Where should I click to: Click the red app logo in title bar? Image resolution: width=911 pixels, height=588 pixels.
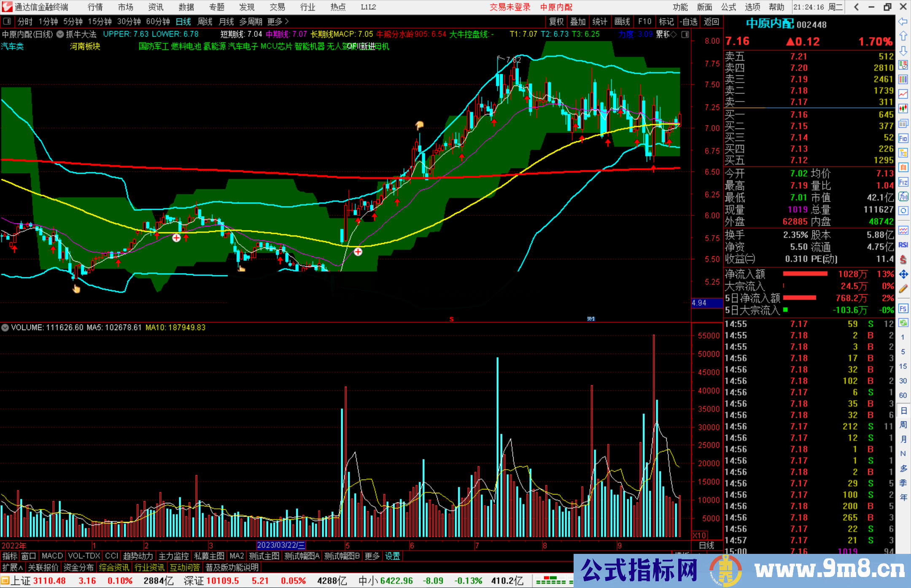click(7, 7)
